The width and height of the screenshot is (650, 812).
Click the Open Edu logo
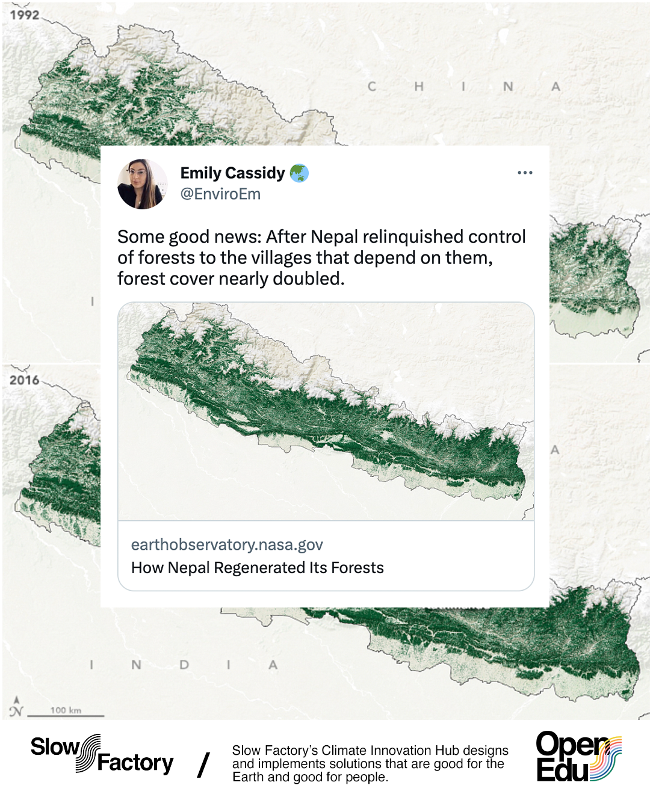click(x=578, y=757)
